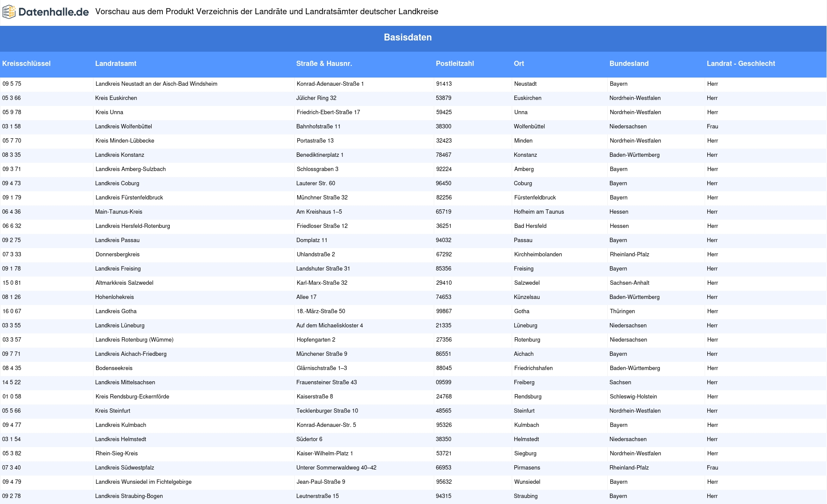Click Kreisschlüssel value 15 0 81
Image resolution: width=827 pixels, height=504 pixels.
point(12,283)
